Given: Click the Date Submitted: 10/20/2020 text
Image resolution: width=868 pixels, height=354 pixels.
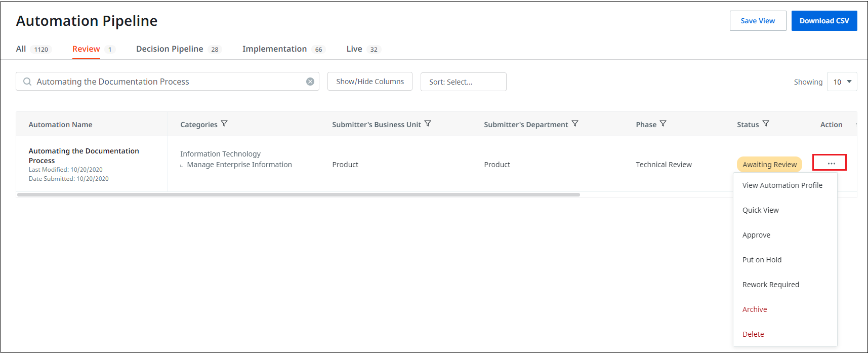Looking at the screenshot, I should coord(68,179).
